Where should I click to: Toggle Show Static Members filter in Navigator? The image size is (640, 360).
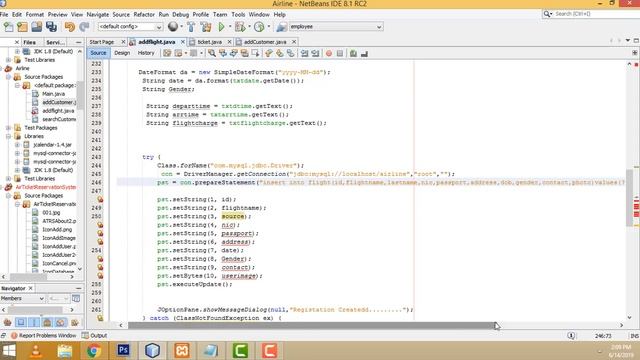[x=34, y=322]
